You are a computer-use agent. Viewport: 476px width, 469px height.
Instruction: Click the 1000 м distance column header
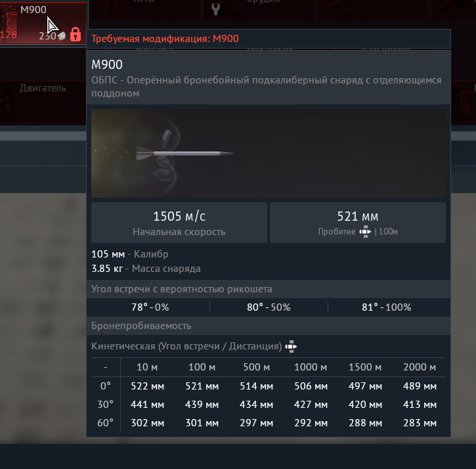311,367
